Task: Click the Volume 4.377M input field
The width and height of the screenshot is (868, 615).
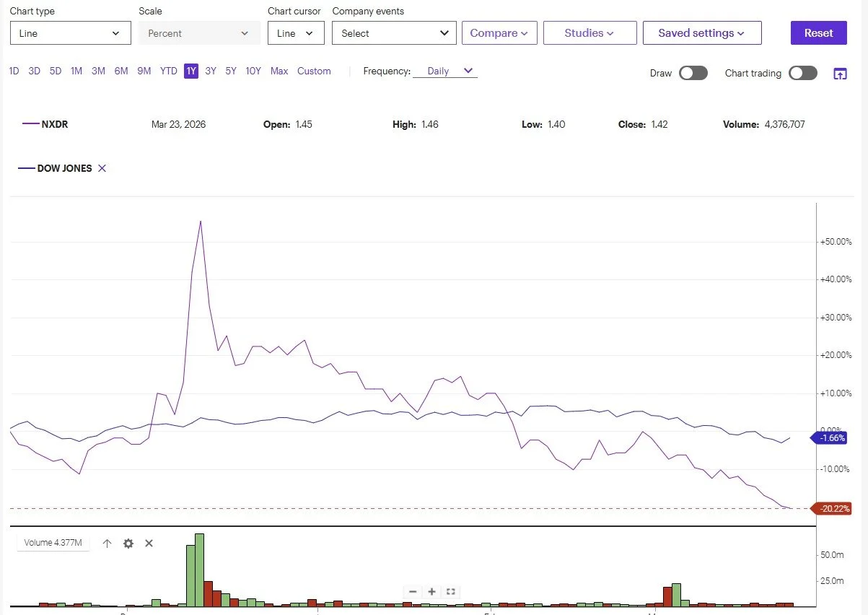Action: point(52,543)
